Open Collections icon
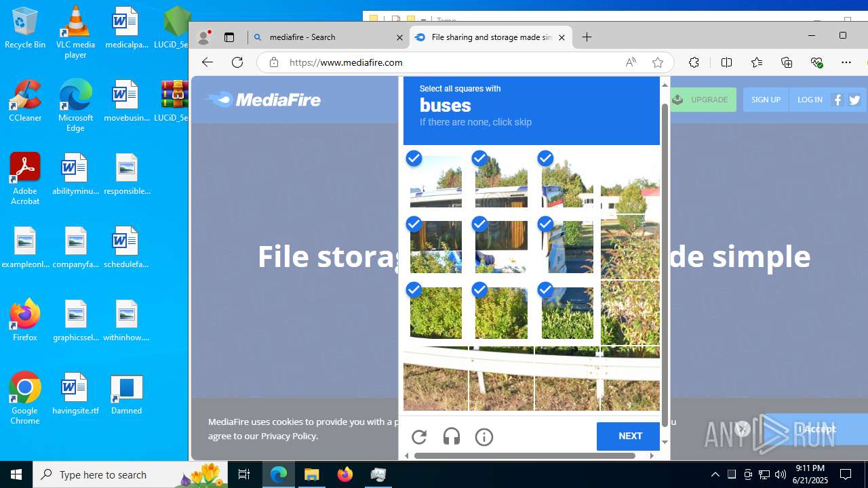This screenshot has height=488, width=868. [x=787, y=62]
